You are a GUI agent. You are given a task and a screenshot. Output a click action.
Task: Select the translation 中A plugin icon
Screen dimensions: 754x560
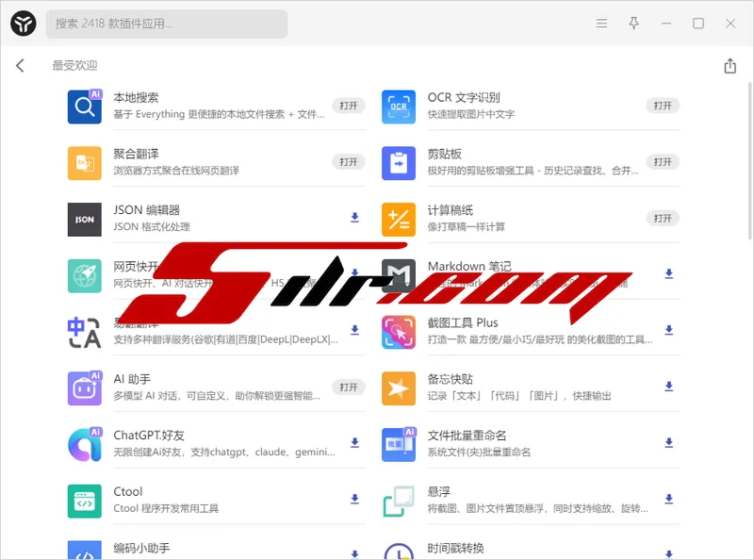click(x=85, y=332)
